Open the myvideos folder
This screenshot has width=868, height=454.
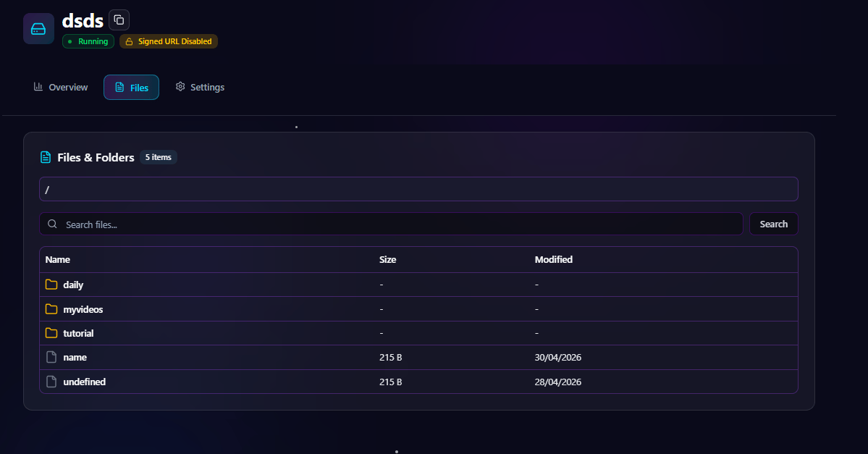click(83, 309)
